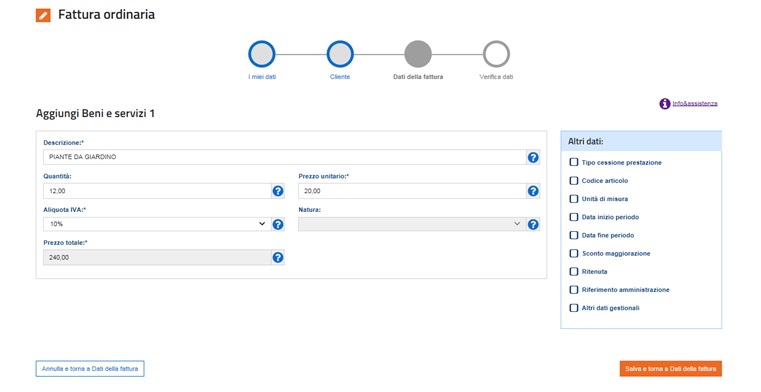Click the Cliente step label
The height and width of the screenshot is (392, 761).
tap(340, 77)
